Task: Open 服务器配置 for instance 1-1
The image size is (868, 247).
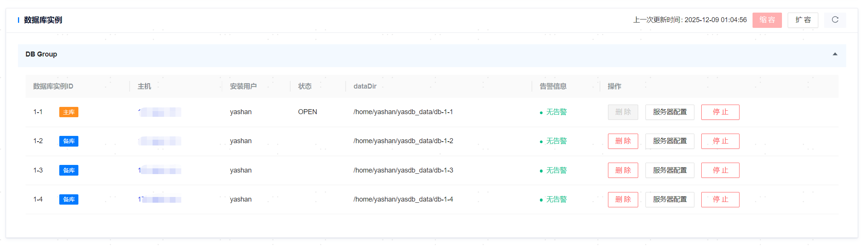Action: coord(670,112)
